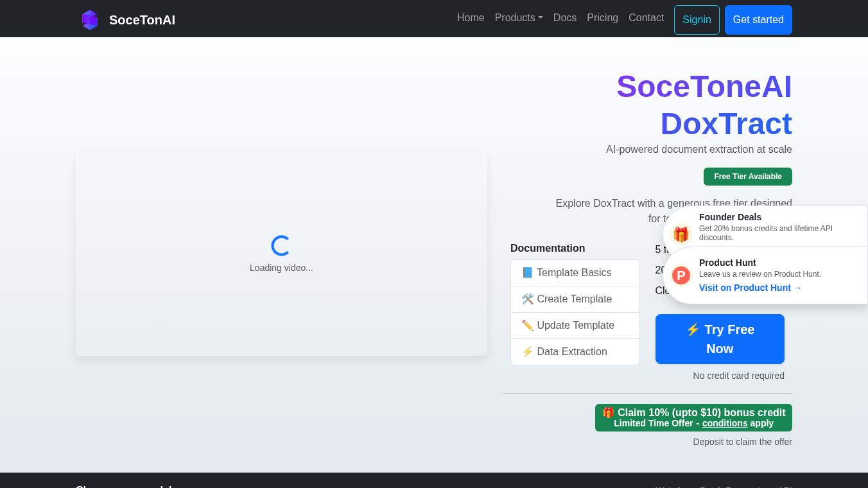This screenshot has height=488, width=868.
Task: Open Data Extraction documentation
Action: coord(575,352)
